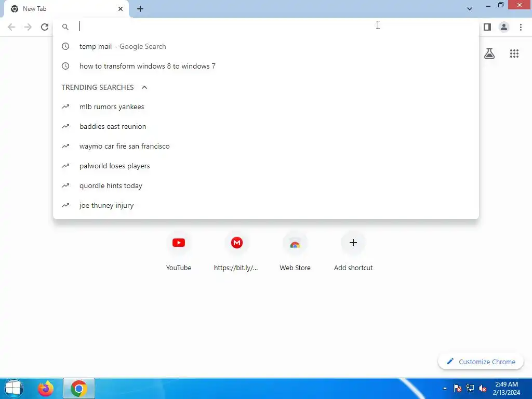The height and width of the screenshot is (399, 532).
Task: Open the network tray icon
Action: 470,389
